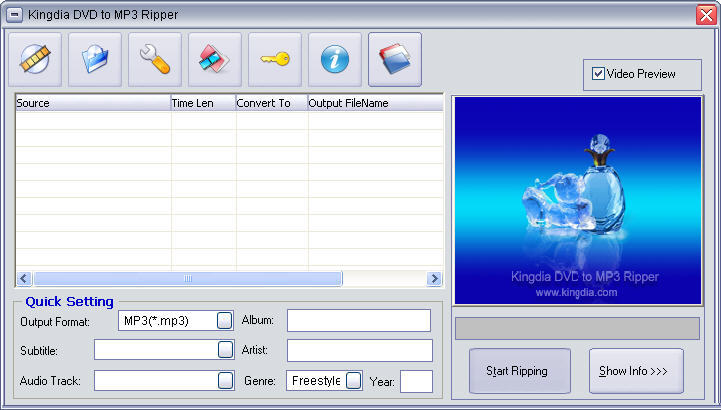Click the film strip clip icon
Image resolution: width=721 pixels, height=410 pixels.
click(215, 59)
